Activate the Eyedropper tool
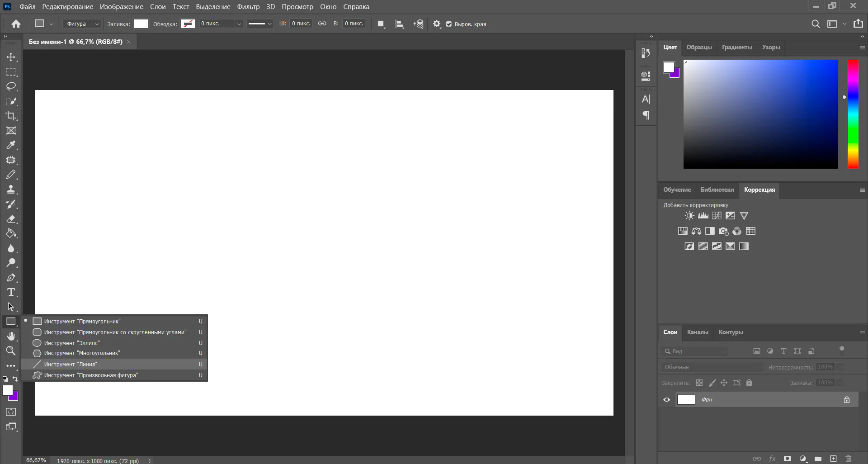This screenshot has height=464, width=868. pos(11,145)
